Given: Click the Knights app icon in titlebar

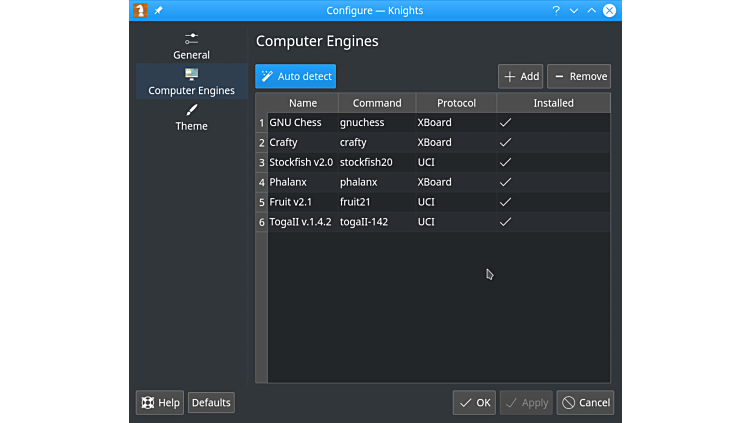Looking at the screenshot, I should coord(141,10).
